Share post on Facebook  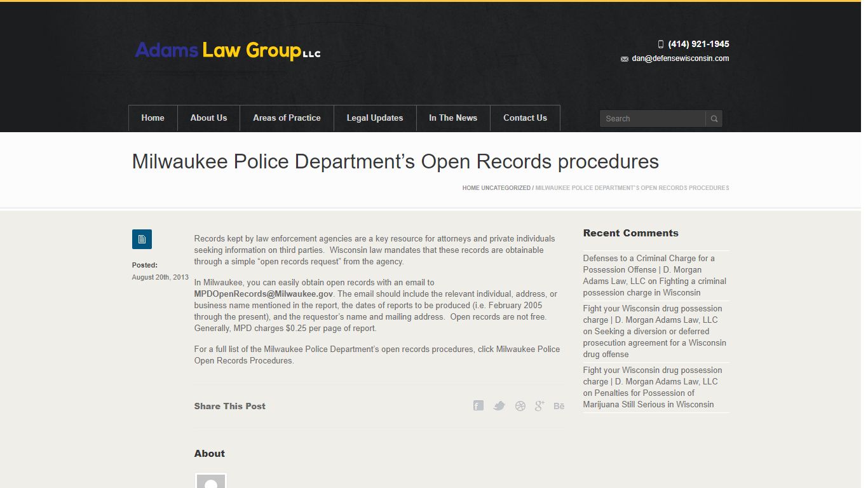point(478,406)
